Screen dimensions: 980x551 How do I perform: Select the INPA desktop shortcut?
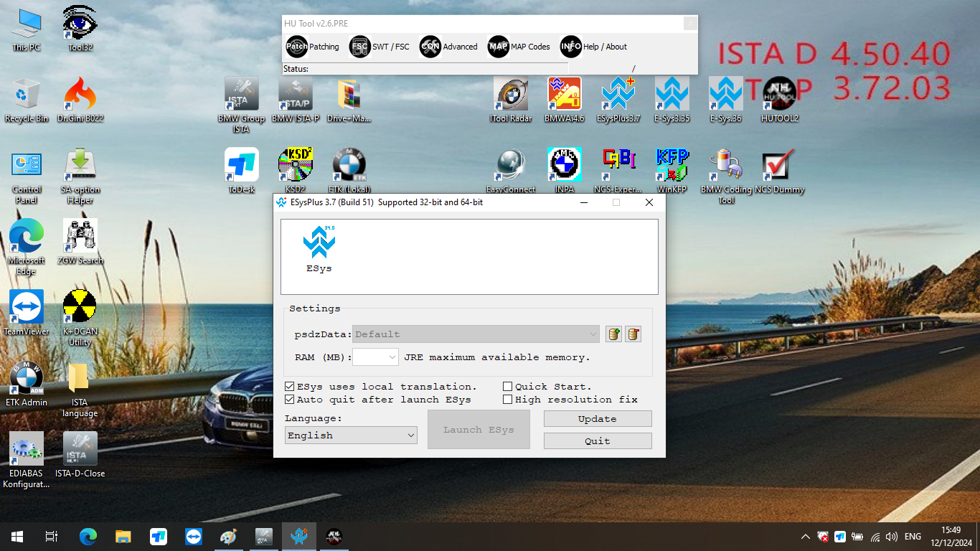pyautogui.click(x=565, y=171)
